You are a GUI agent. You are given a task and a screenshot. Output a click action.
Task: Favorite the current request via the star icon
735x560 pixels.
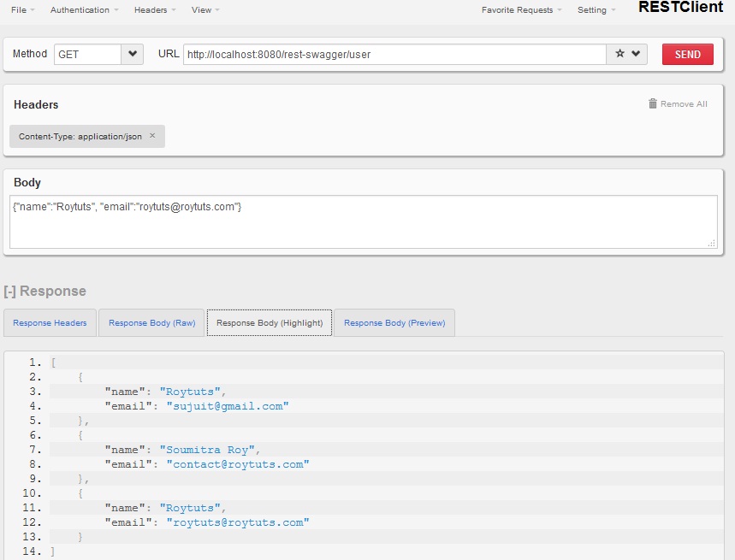(x=620, y=53)
